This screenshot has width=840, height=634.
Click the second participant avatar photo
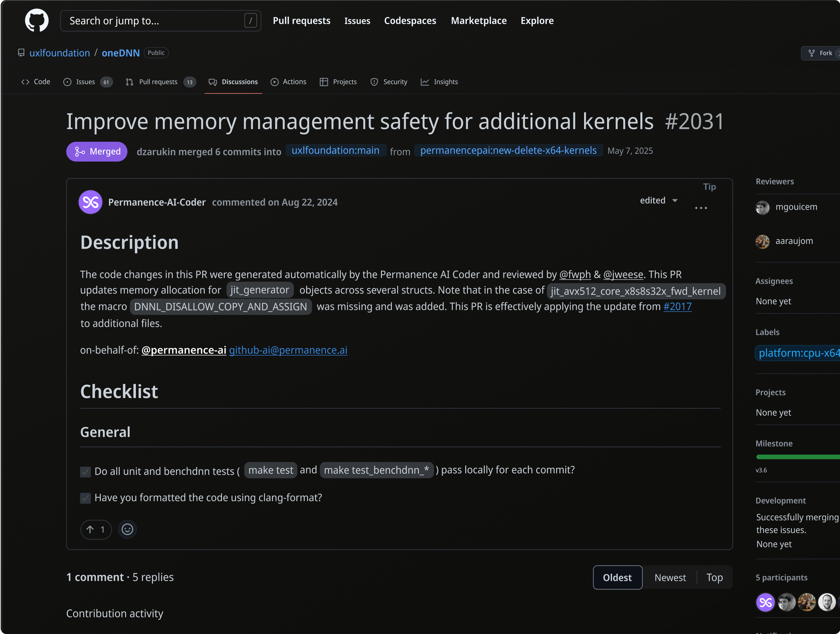pos(786,602)
